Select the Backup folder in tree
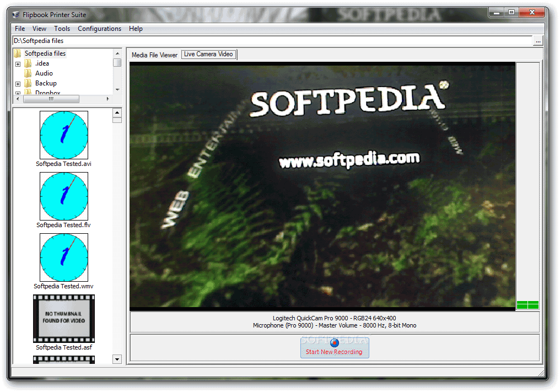 46,83
